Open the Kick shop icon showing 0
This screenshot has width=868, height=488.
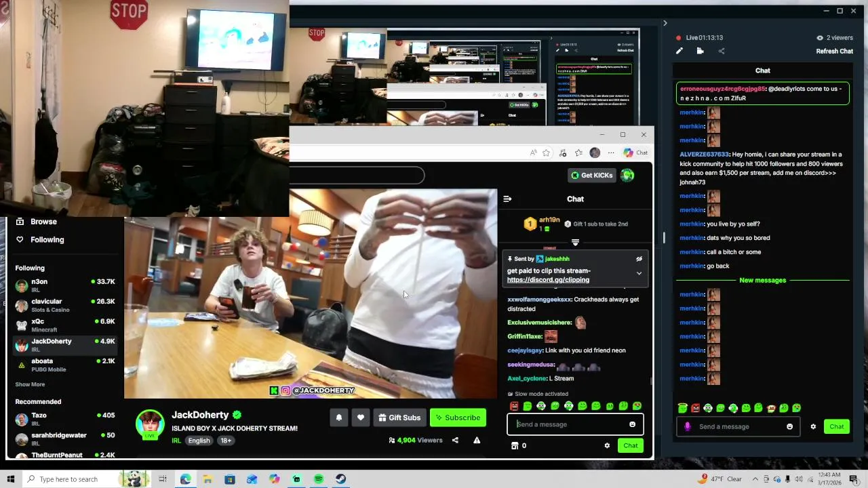pyautogui.click(x=515, y=445)
